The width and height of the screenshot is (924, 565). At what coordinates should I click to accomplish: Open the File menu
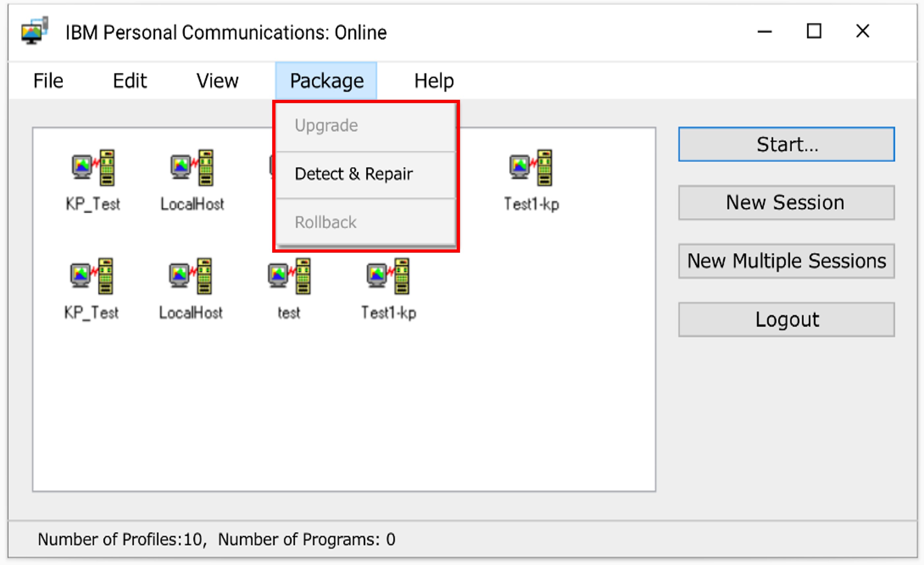48,81
